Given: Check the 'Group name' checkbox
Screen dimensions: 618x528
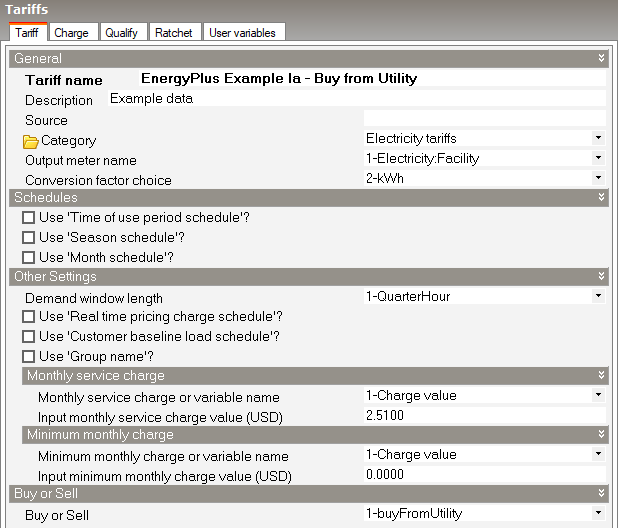Looking at the screenshot, I should coord(28,356).
